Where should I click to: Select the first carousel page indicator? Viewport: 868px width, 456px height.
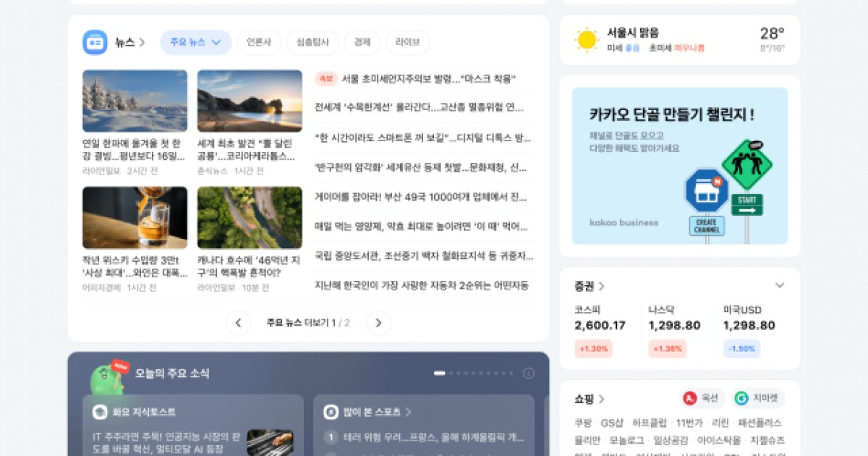tap(439, 373)
